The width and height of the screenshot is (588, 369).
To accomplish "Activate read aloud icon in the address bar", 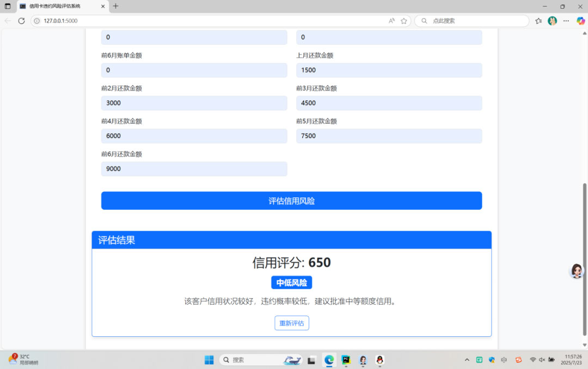I will coord(391,20).
